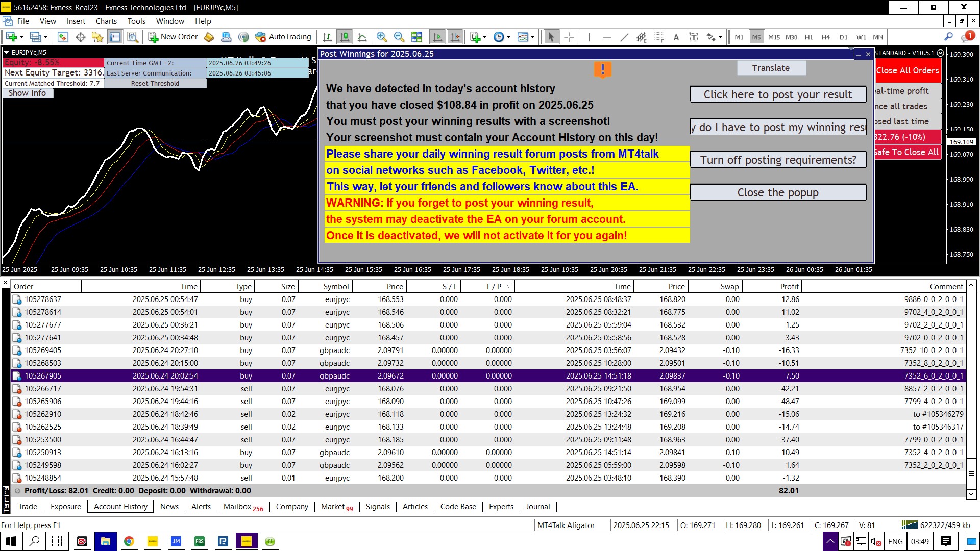Expand the indicators list dropdown arrow
980x551 pixels.
pos(484,37)
